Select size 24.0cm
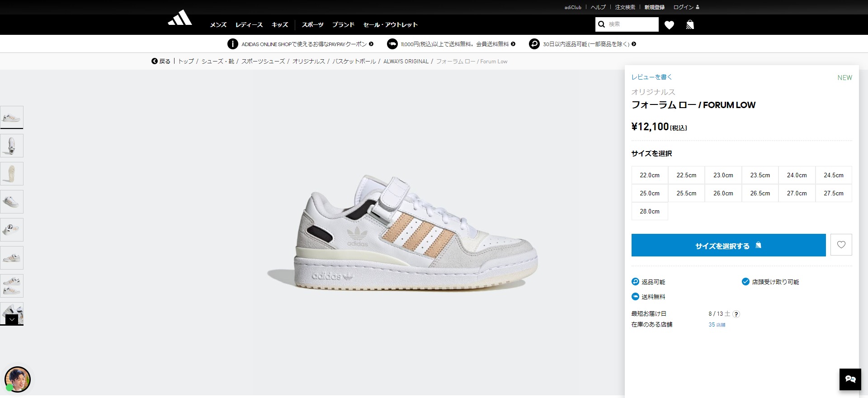The image size is (868, 398). click(x=797, y=175)
